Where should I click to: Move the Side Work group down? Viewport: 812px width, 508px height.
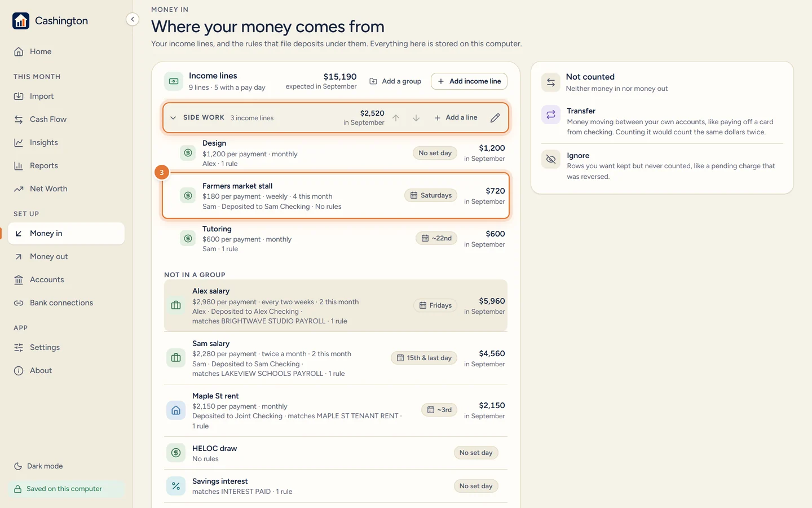416,118
